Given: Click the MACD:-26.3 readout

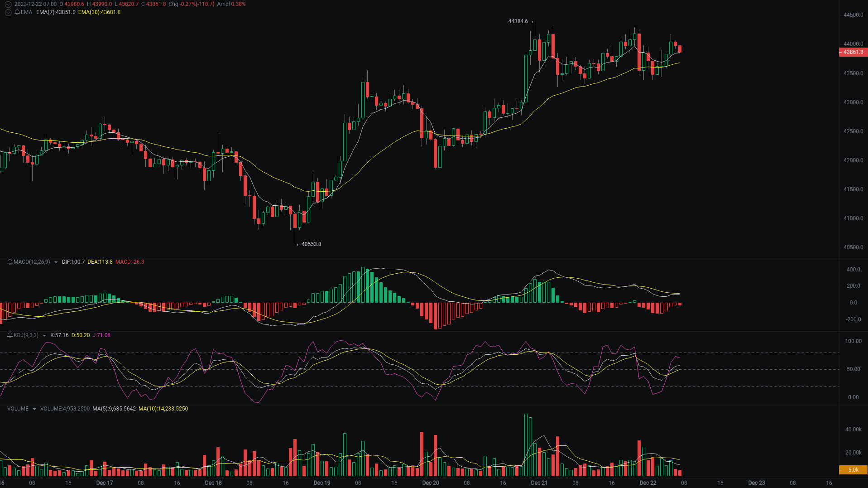Looking at the screenshot, I should tap(130, 262).
